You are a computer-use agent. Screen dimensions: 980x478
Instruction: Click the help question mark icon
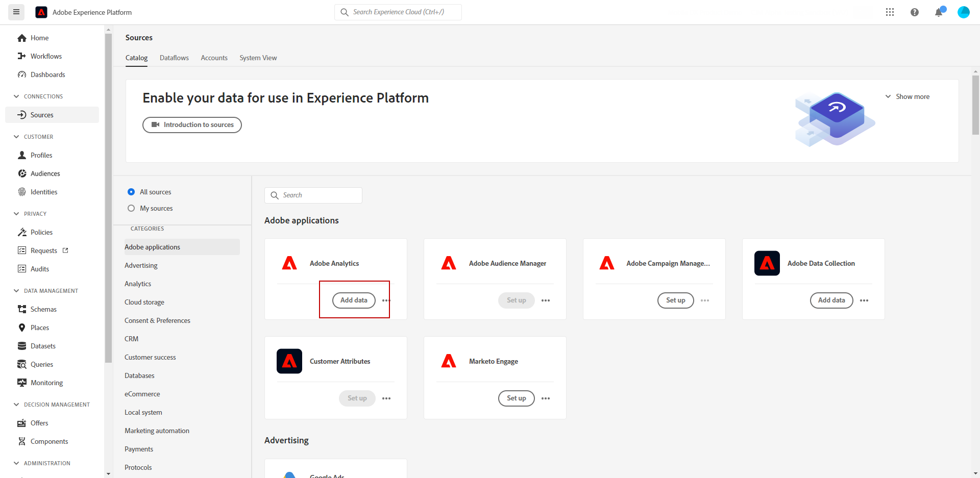click(x=914, y=12)
